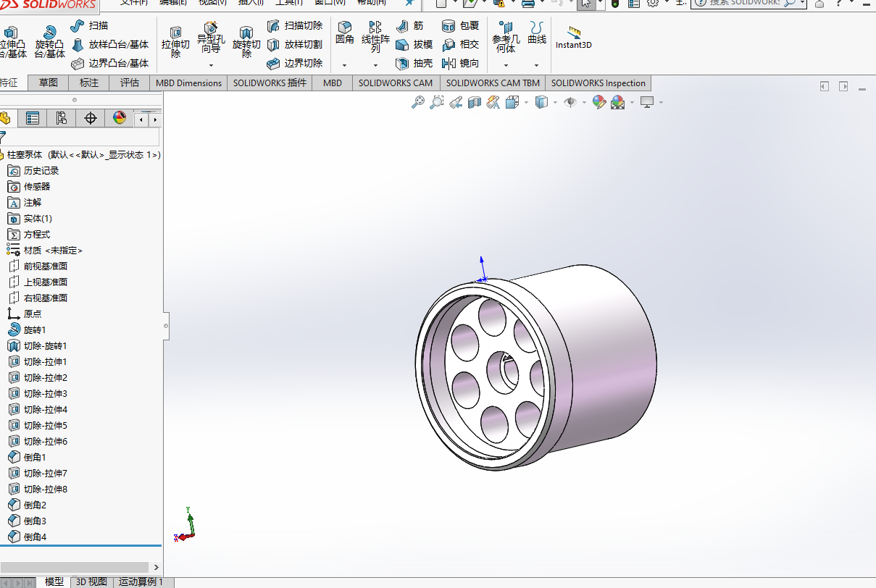Screen dimensions: 876x588
Task: Expand the 圆角 fillet dropdown arrow
Action: (x=345, y=65)
